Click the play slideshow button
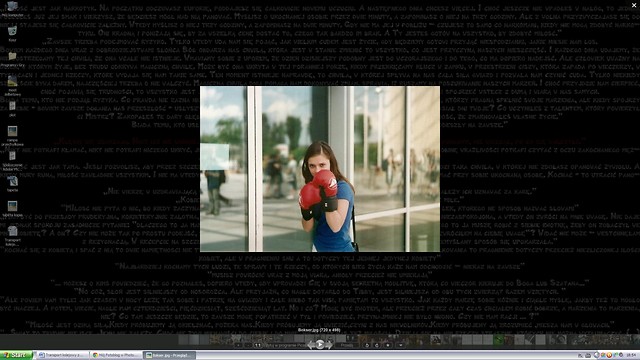 coord(320,344)
